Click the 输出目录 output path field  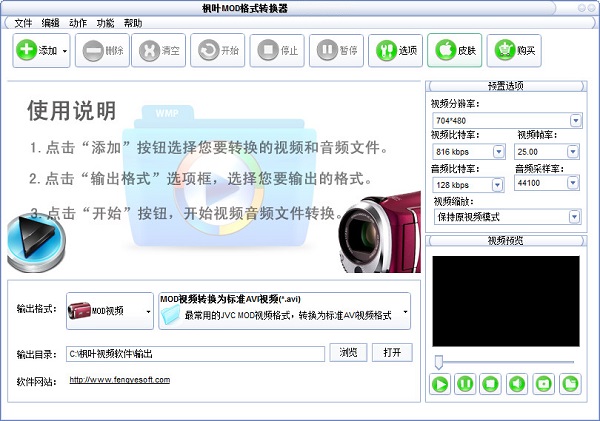pos(195,354)
